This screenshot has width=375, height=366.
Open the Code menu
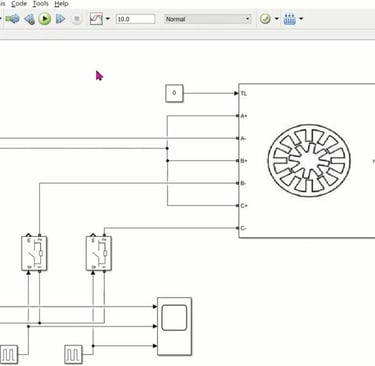click(x=19, y=4)
